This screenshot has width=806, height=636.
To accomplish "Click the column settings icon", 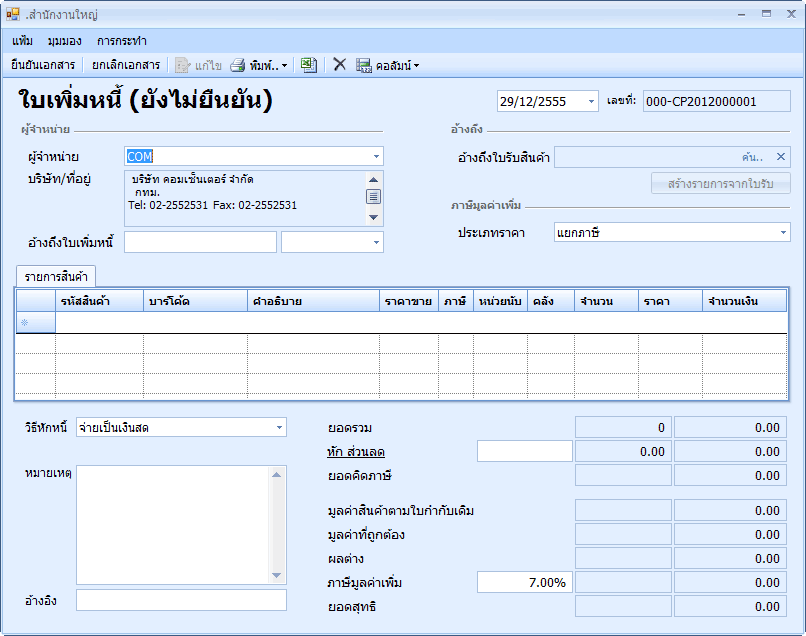I will 364,65.
